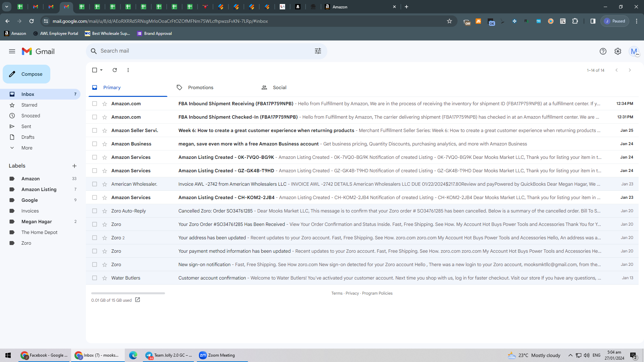Viewport: 644px width, 362px height.
Task: Go to older messages arrow
Action: point(630,70)
